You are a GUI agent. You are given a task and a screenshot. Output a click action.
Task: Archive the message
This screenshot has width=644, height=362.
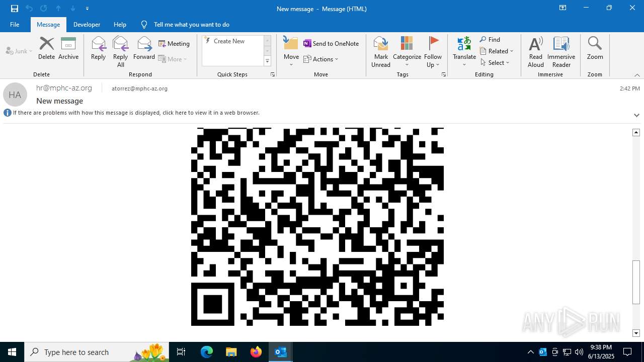point(68,49)
